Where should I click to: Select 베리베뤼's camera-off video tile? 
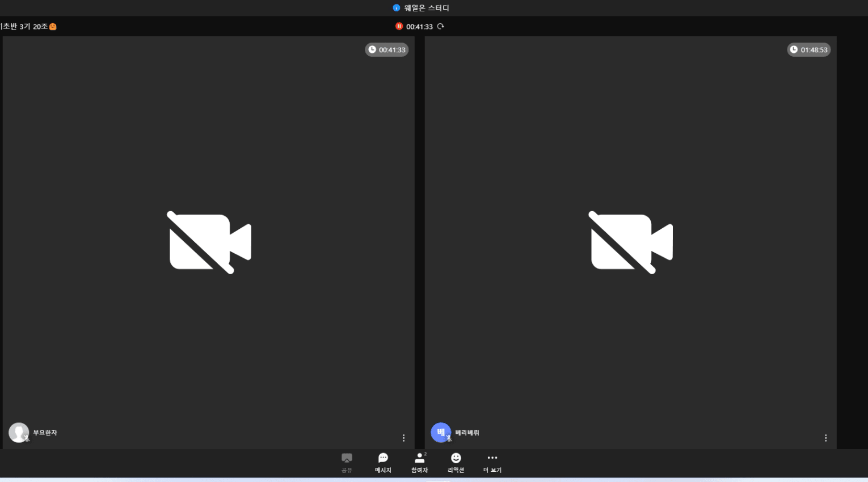coord(631,242)
